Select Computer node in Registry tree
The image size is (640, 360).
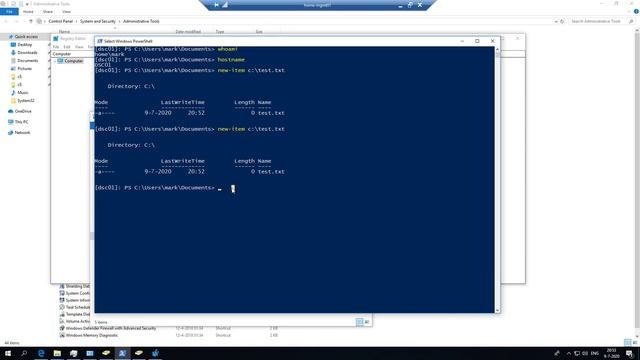tap(73, 61)
